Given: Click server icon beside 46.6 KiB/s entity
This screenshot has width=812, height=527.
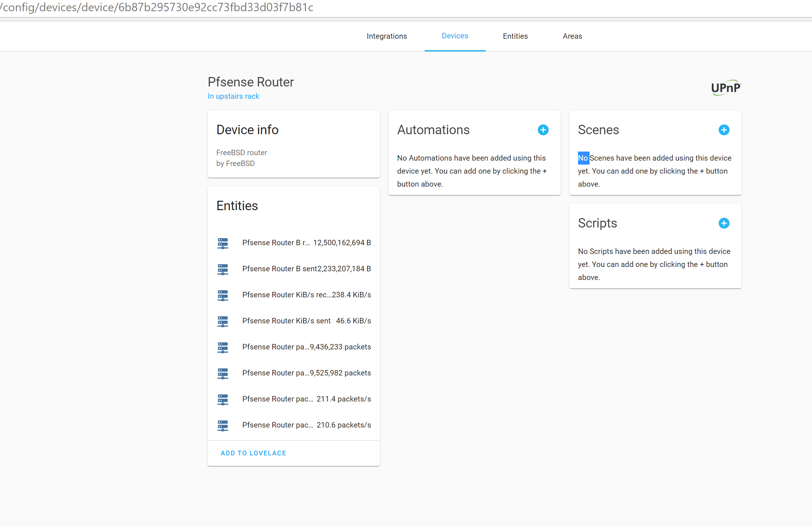Looking at the screenshot, I should pos(223,321).
